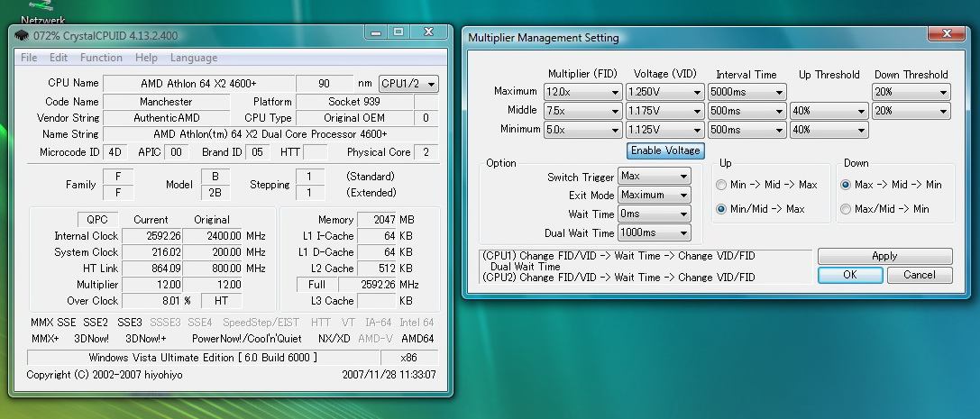Open the Exit Mode Maximum dropdown
Image resolution: width=980 pixels, height=419 pixels.
[x=655, y=195]
